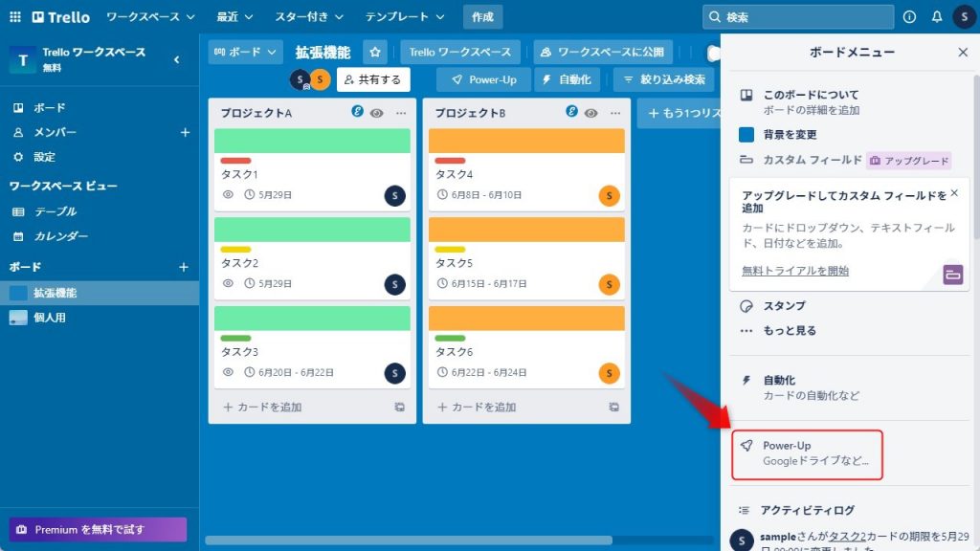Open プロジェクトA automation badge icon

(357, 111)
